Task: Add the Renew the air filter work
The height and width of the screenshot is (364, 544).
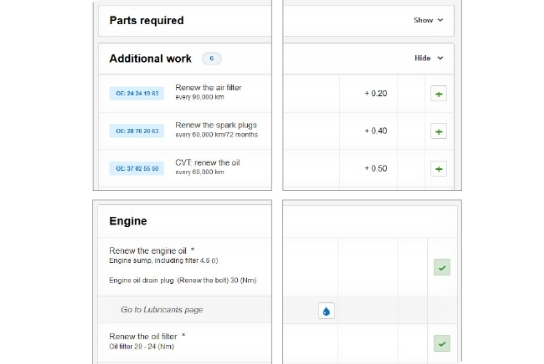Action: [439, 94]
